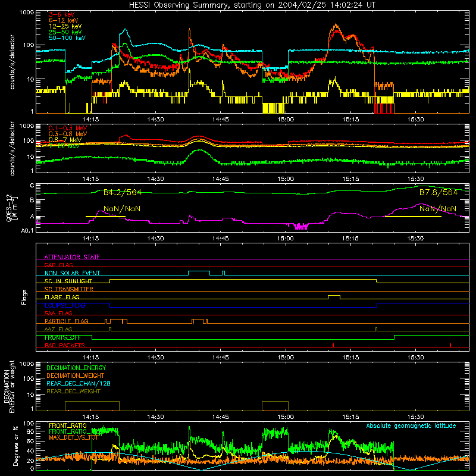476x476 pixels.
Task: Select the SAA_FLAG label
Action: [x=58, y=313]
